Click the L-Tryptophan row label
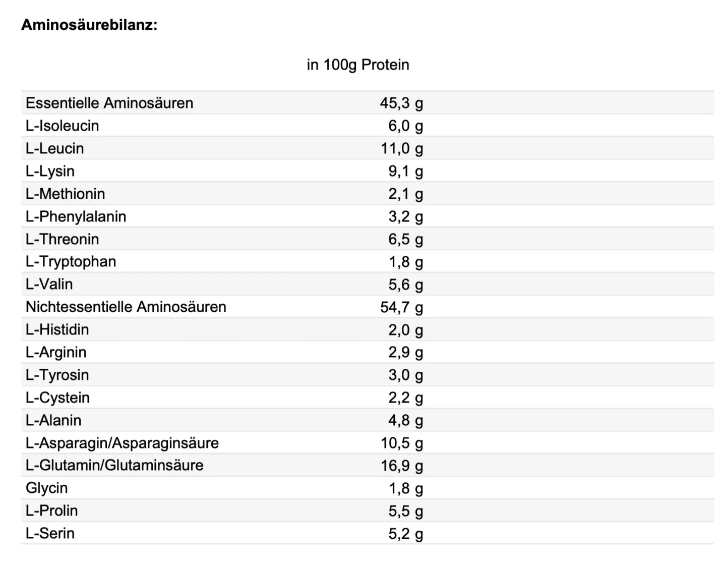 (x=71, y=261)
